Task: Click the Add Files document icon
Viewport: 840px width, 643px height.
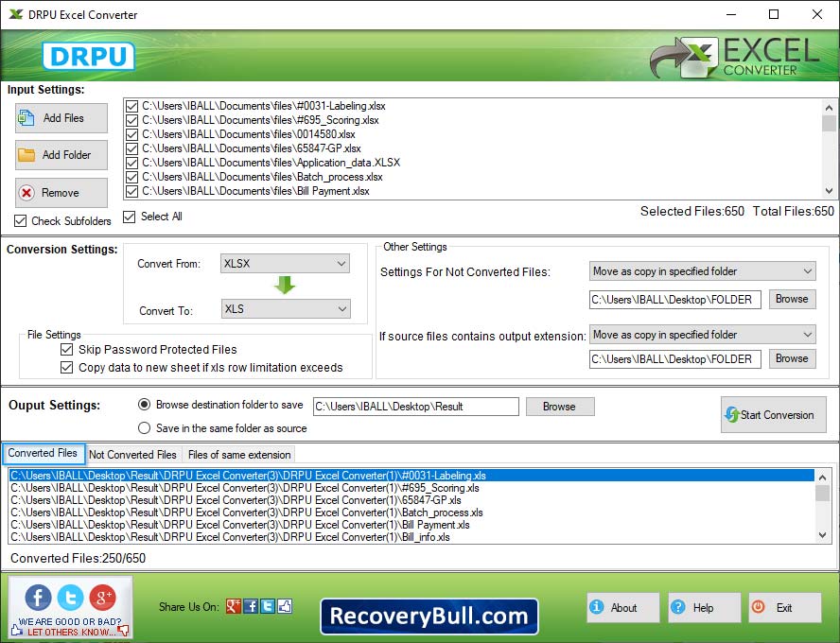Action: pos(26,118)
